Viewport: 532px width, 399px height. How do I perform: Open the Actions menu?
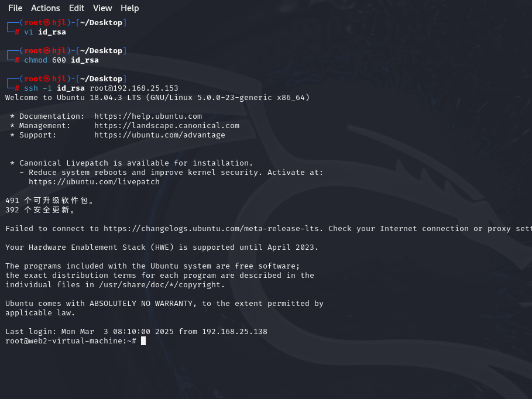[x=45, y=8]
